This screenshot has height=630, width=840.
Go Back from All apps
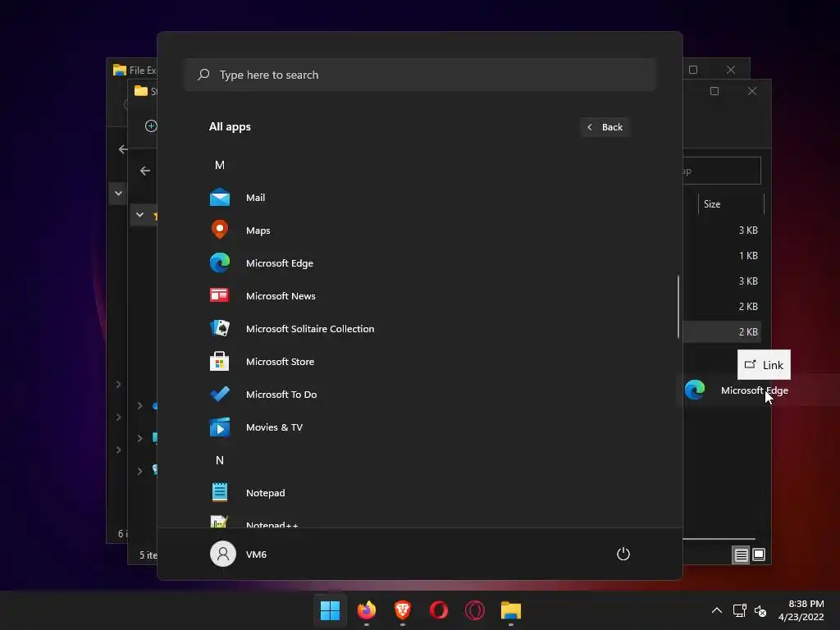(605, 127)
